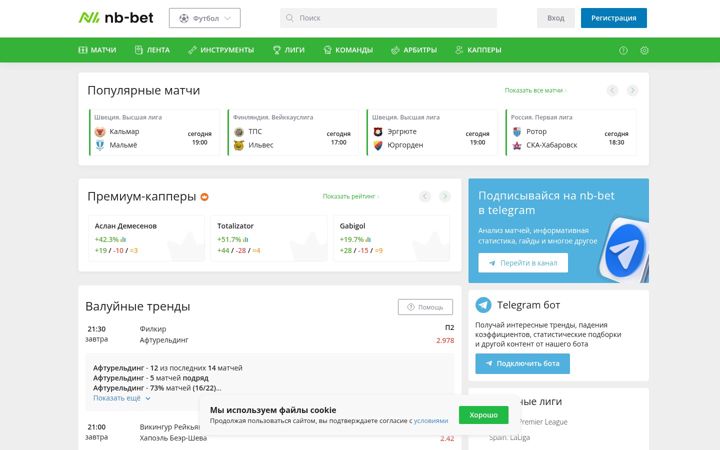Click the nb-bet logo
This screenshot has height=450, width=720.
point(116,18)
